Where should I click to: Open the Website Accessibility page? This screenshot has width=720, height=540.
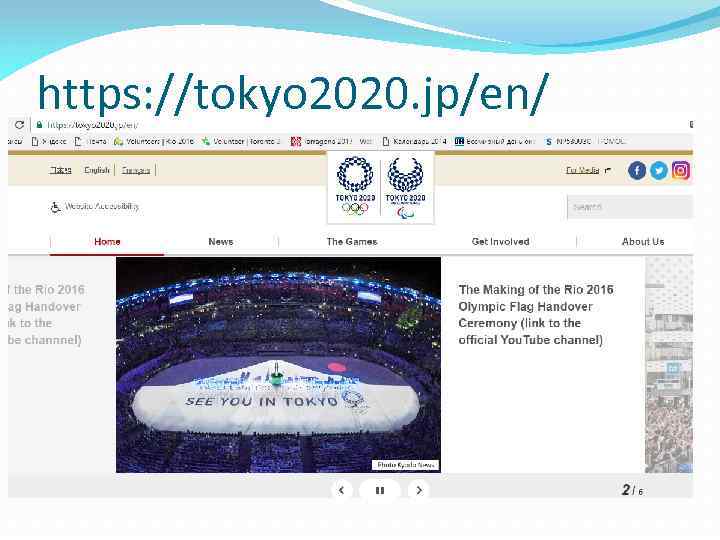[101, 206]
